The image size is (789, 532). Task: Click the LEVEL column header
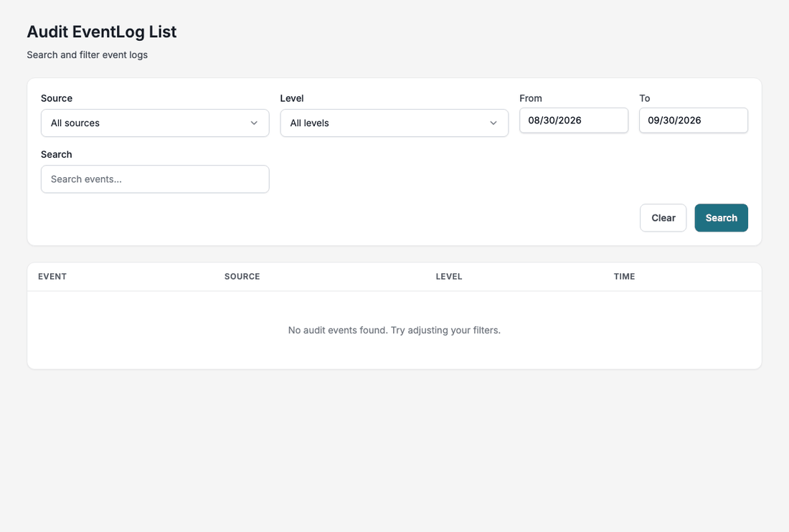click(449, 277)
